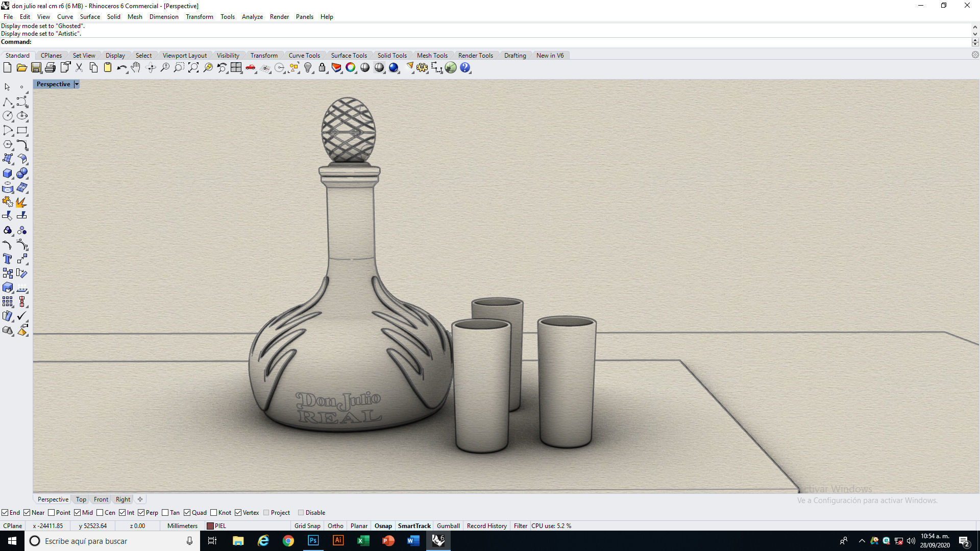
Task: Toggle the End osnap checkbox
Action: pyautogui.click(x=5, y=513)
